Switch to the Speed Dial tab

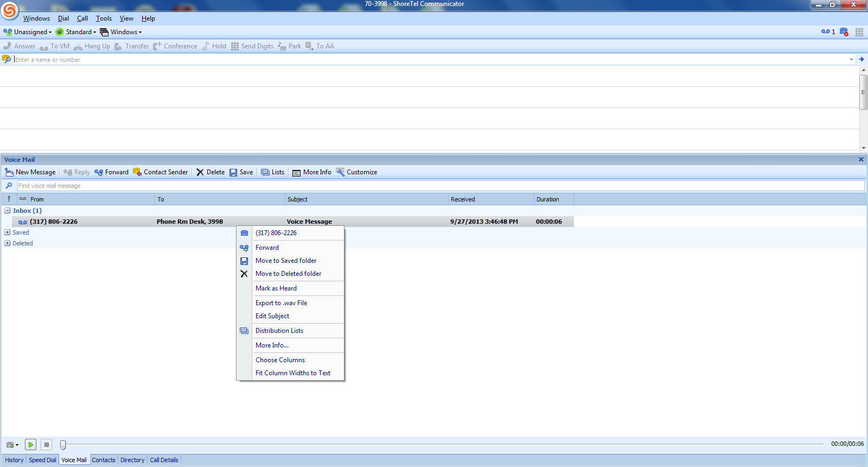(x=42, y=460)
